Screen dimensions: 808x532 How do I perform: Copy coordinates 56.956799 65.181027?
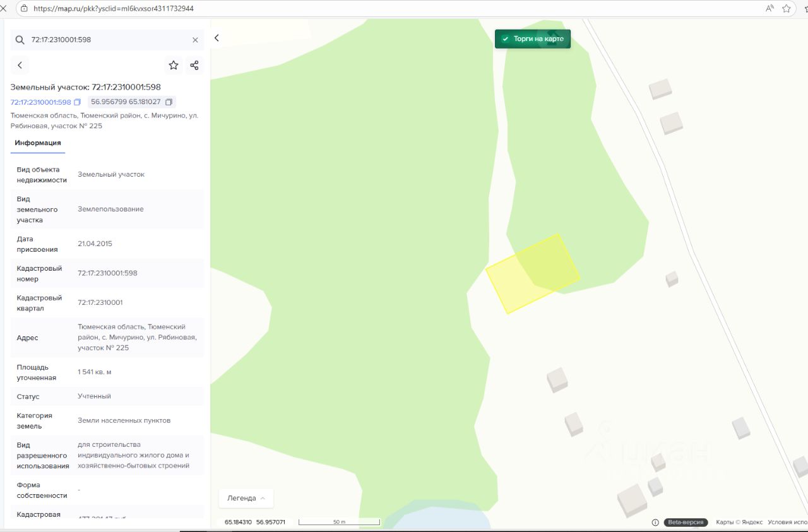[x=169, y=102]
